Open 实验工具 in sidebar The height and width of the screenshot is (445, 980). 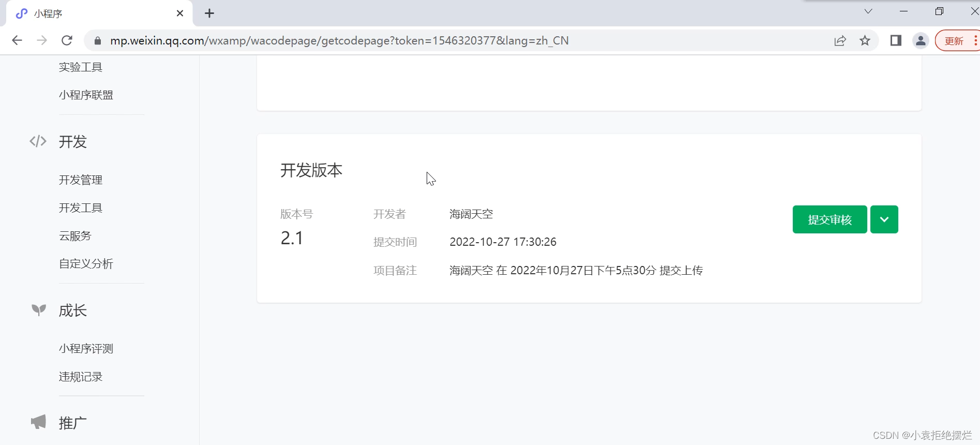[x=81, y=67]
